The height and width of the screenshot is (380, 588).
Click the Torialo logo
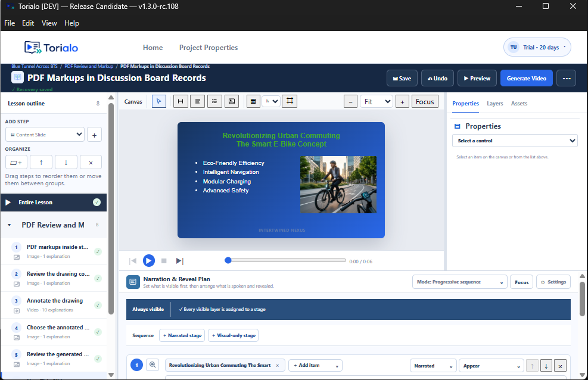click(x=51, y=48)
